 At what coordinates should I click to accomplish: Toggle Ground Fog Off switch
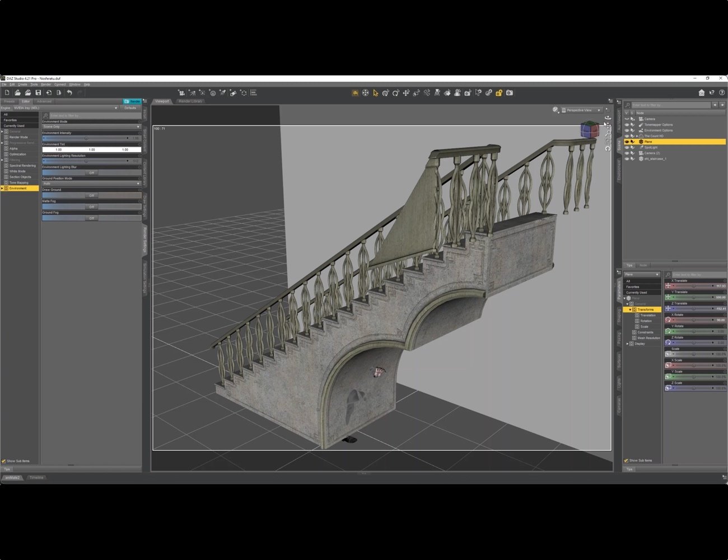coord(91,218)
